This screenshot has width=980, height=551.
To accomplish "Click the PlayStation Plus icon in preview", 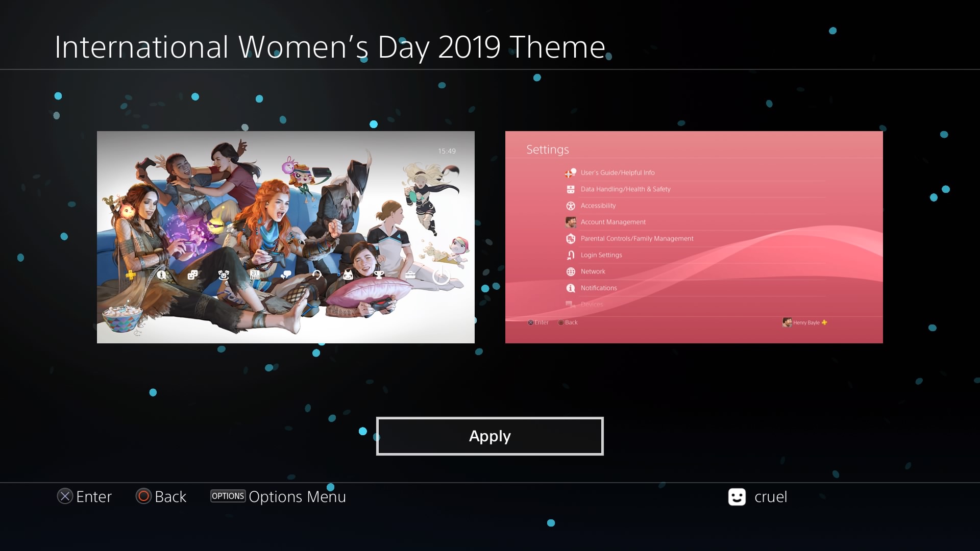I will (x=131, y=275).
